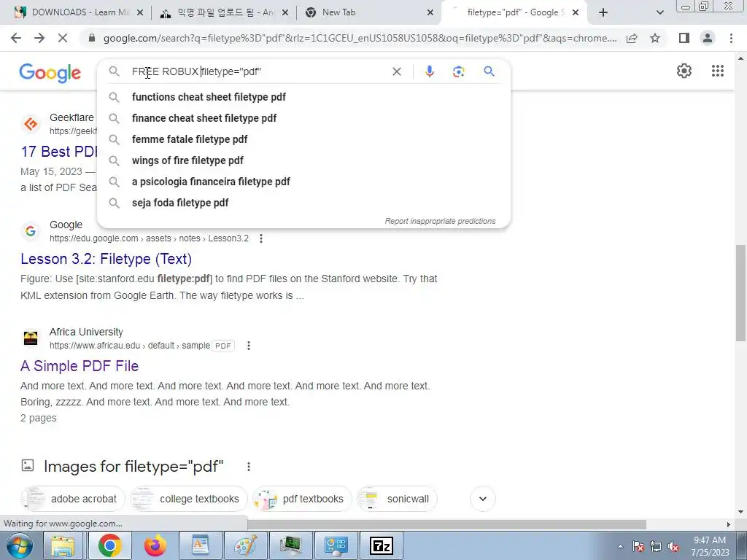Open Windows Start button
The image size is (747, 560).
click(x=19, y=545)
